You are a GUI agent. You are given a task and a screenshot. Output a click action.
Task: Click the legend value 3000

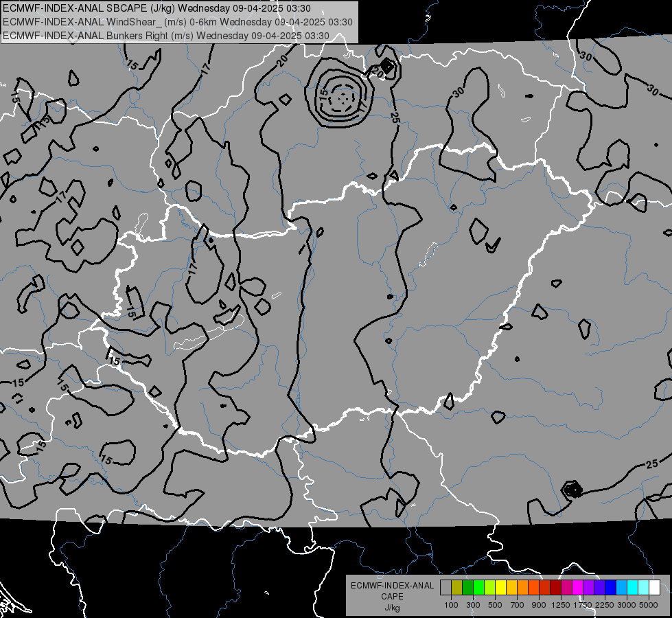pos(627,605)
